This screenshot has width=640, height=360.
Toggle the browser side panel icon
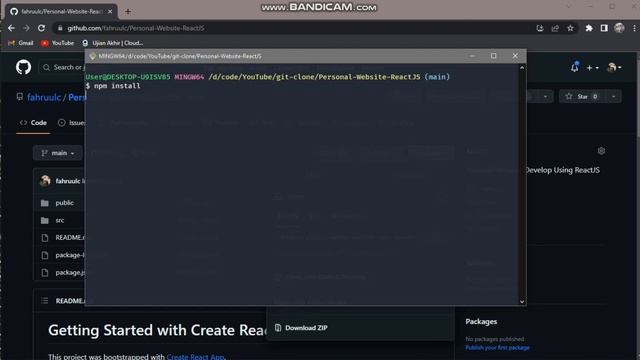coord(604,28)
